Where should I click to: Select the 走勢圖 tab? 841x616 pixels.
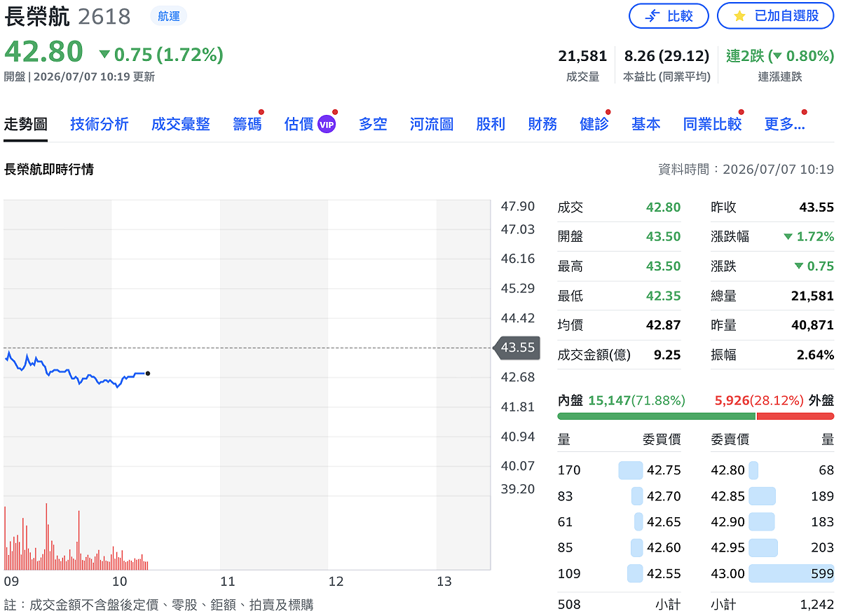(x=26, y=124)
